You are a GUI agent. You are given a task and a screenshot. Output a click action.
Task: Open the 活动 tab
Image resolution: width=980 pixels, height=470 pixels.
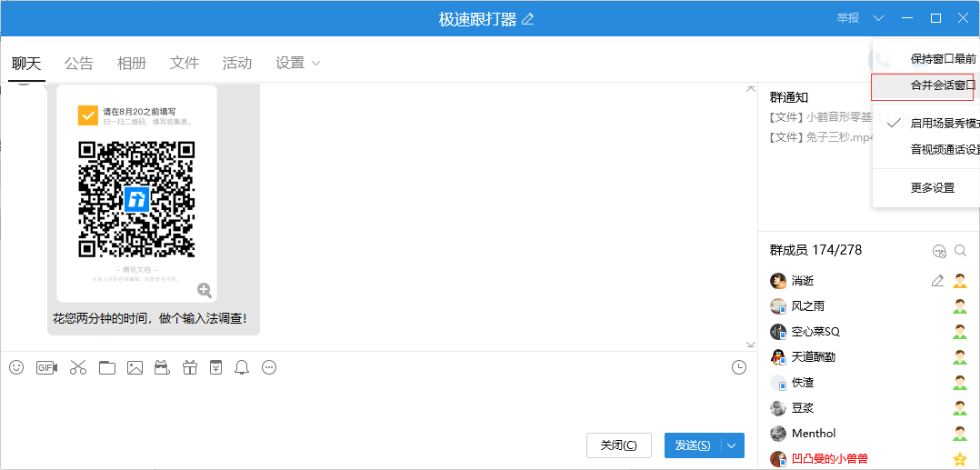[237, 63]
